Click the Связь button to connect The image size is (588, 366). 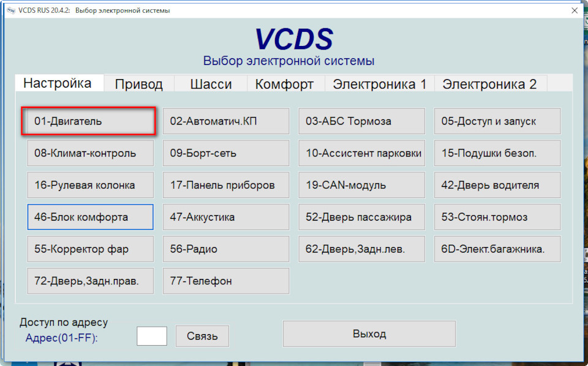point(202,336)
